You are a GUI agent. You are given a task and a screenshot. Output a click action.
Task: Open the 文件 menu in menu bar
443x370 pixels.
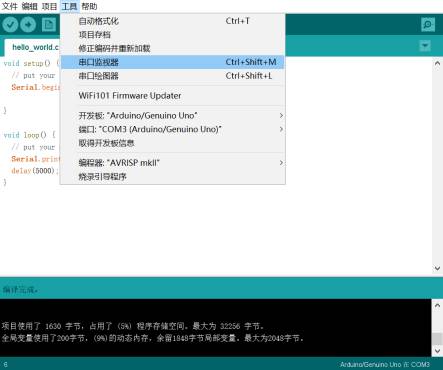[9, 6]
